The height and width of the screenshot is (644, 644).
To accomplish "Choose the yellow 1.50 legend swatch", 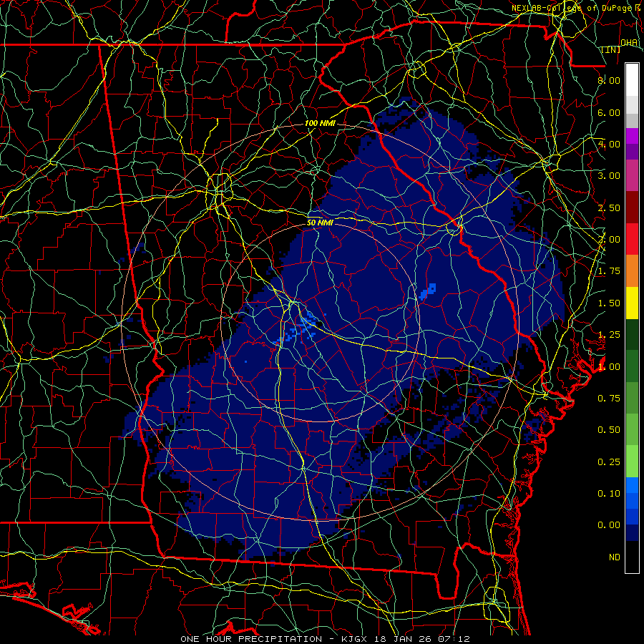I will click(632, 303).
